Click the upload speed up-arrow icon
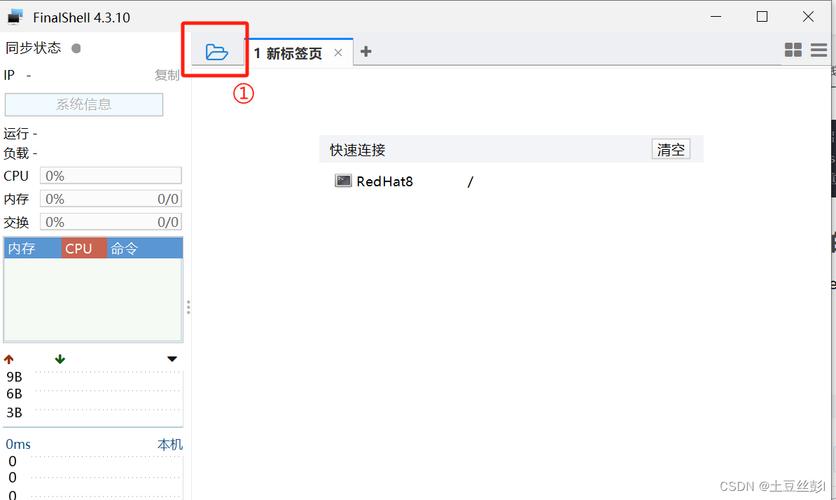Screen dimensions: 836x500 click(9, 359)
